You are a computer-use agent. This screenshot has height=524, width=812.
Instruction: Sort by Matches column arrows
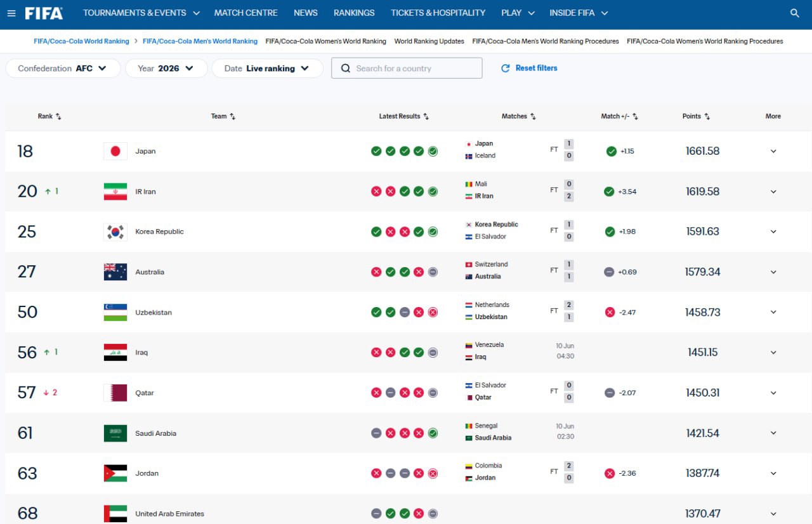533,117
